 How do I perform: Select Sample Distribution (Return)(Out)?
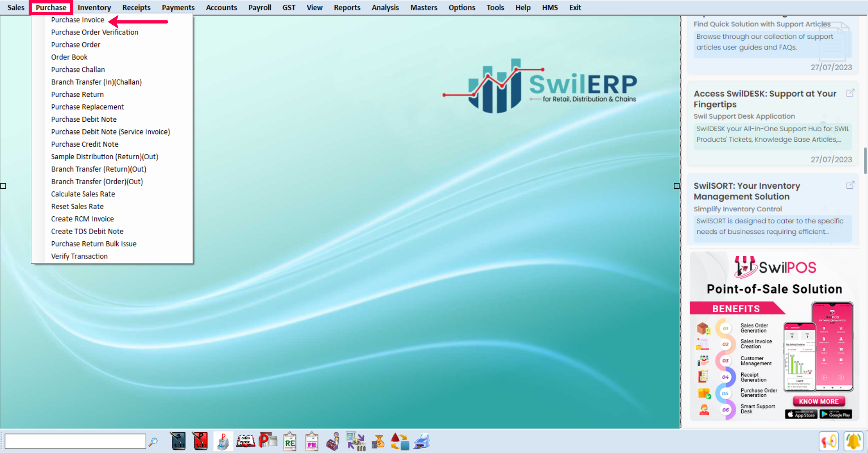pos(105,157)
